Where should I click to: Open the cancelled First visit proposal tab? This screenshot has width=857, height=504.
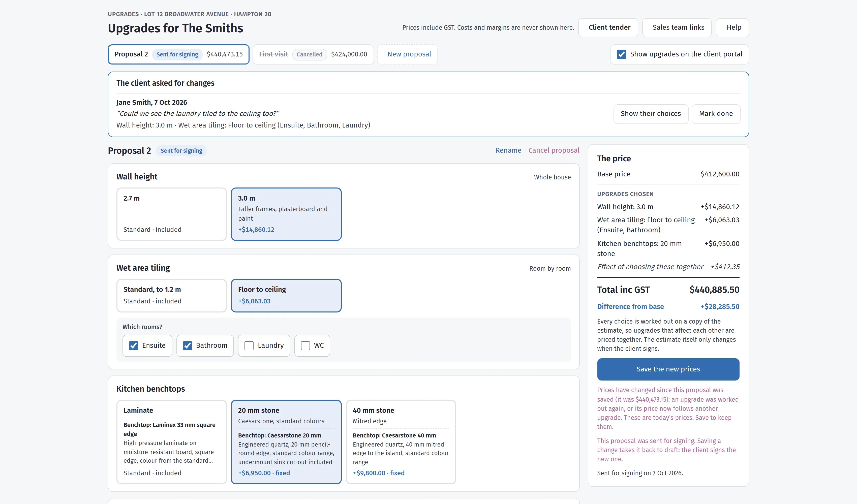click(313, 54)
